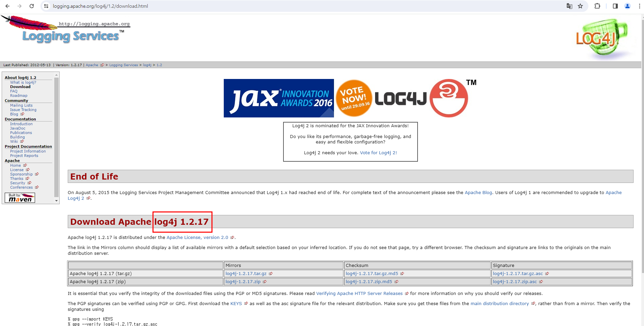Screen dimensions: 644x326
Task: Download log4j-1.2.17.zip from mirrors
Action: 243,282
